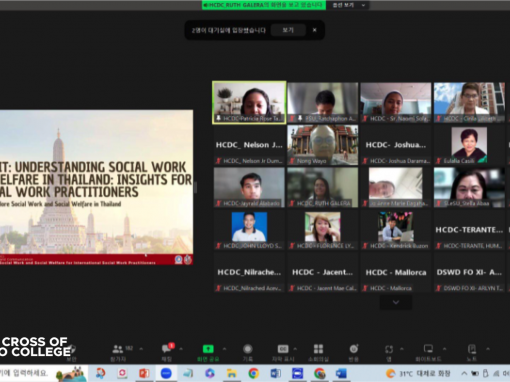Select the HCDC_RUTH GALERA video tile
Screen dimensions: 510x382
click(322, 187)
